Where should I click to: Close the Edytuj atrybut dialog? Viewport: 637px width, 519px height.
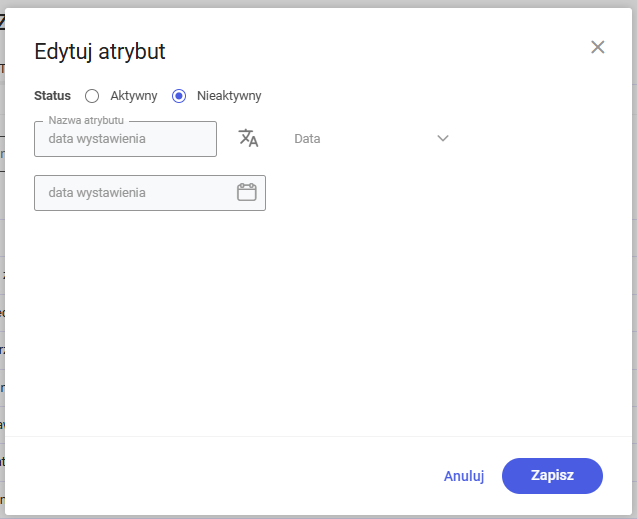597,47
